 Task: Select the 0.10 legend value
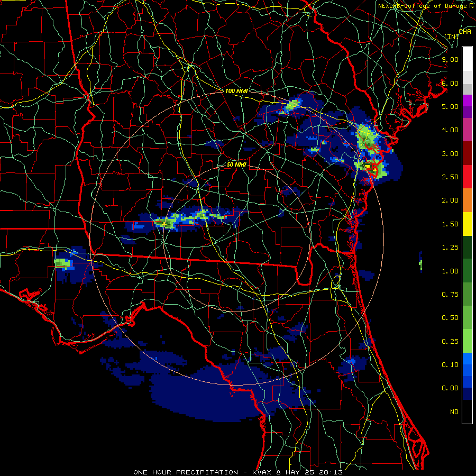(450, 365)
